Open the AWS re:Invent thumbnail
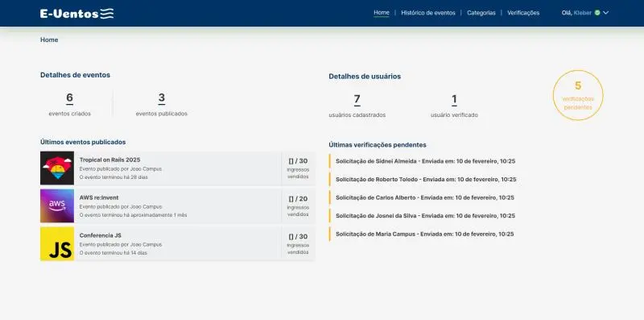 (x=57, y=206)
